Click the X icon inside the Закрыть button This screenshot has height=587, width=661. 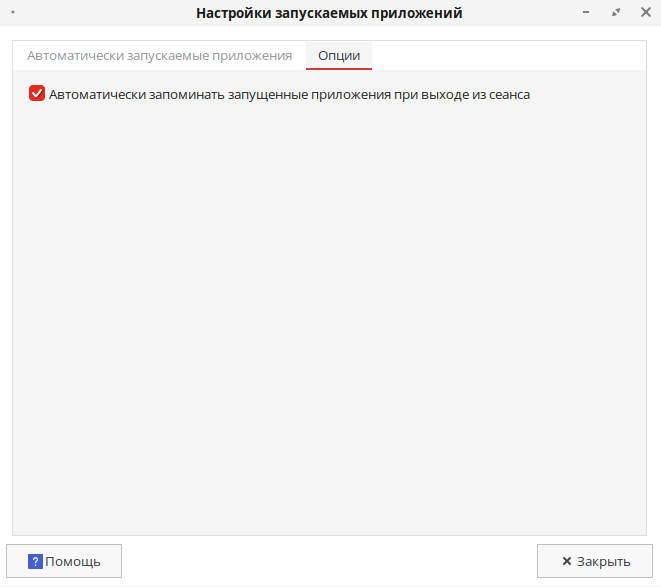click(567, 561)
